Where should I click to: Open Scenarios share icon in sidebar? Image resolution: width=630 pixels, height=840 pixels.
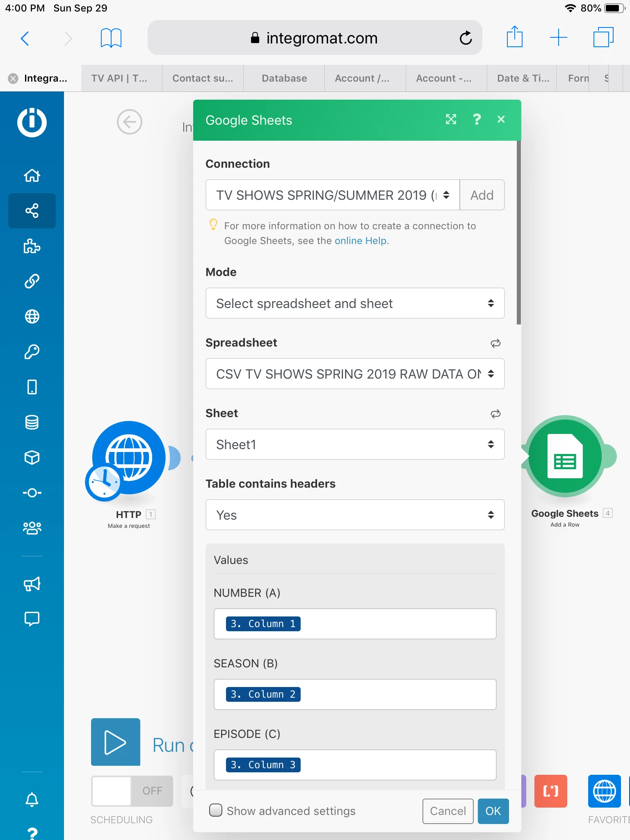click(x=32, y=211)
